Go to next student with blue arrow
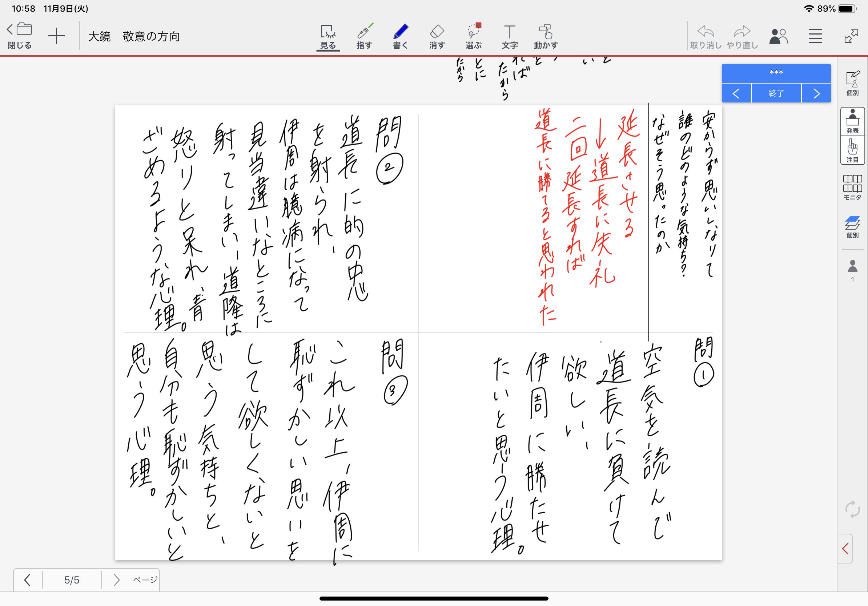 coord(816,93)
